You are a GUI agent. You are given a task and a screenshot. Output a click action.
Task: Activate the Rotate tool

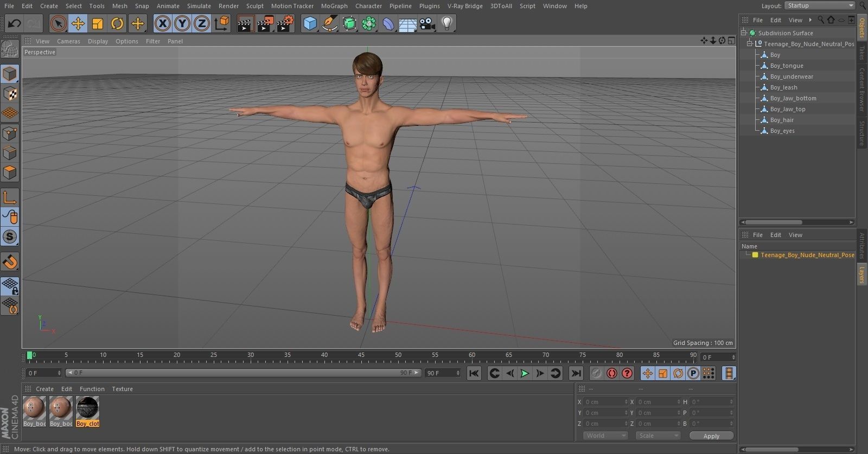pyautogui.click(x=117, y=23)
